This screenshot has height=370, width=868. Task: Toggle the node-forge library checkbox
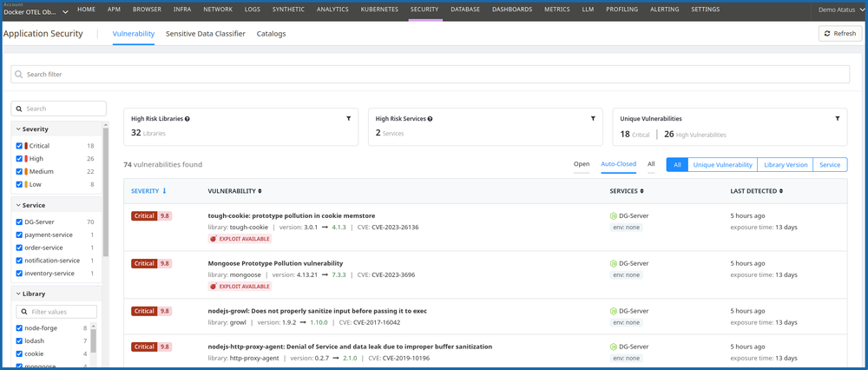pos(19,328)
